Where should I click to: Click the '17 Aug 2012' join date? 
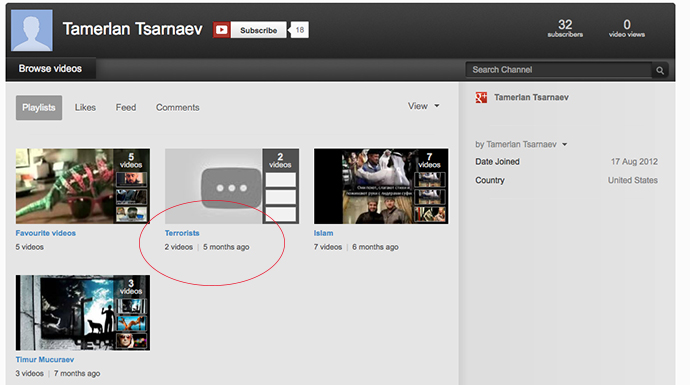pyautogui.click(x=634, y=162)
